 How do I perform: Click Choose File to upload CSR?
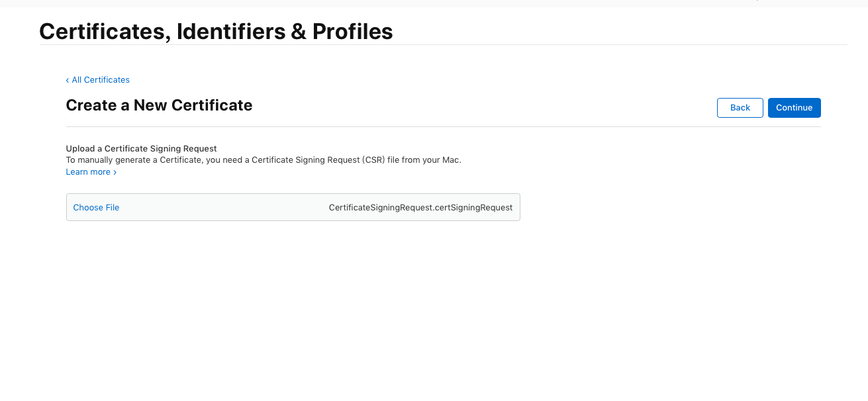(96, 208)
